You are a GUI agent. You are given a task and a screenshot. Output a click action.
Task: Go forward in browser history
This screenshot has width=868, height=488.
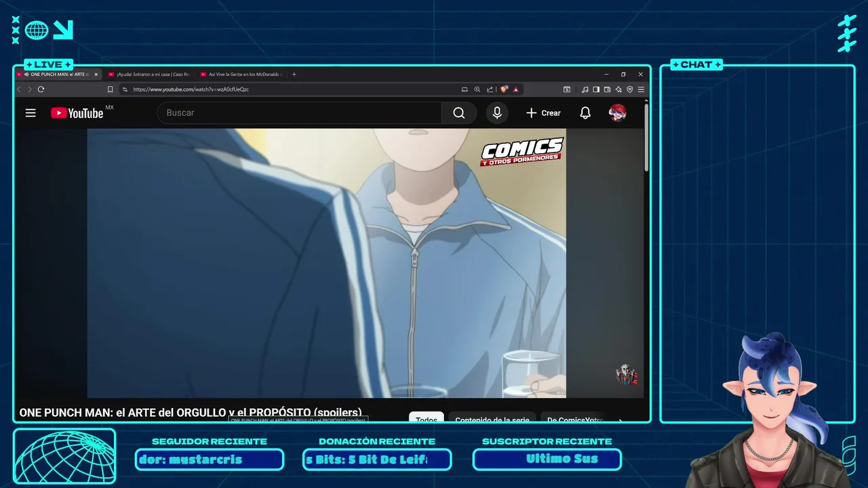click(29, 89)
